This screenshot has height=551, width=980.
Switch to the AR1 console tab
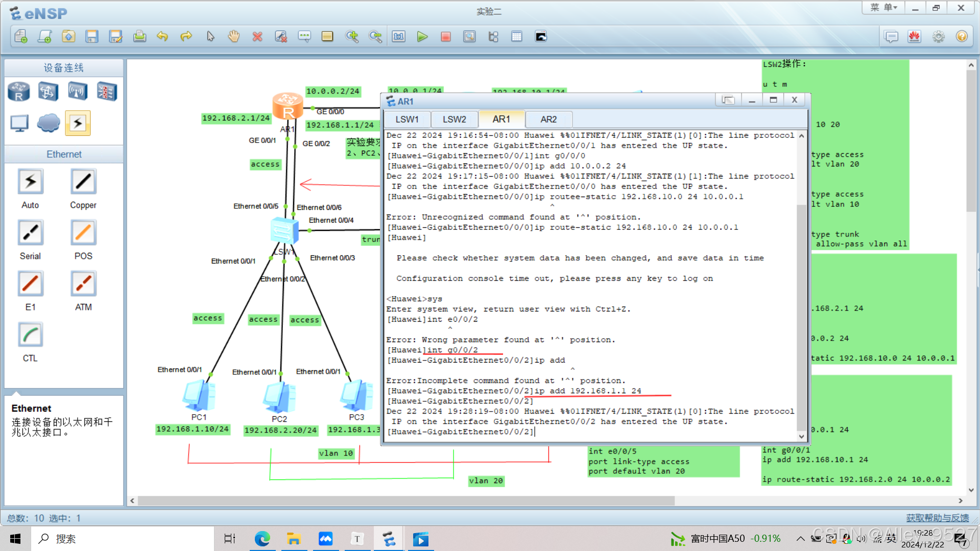click(501, 119)
